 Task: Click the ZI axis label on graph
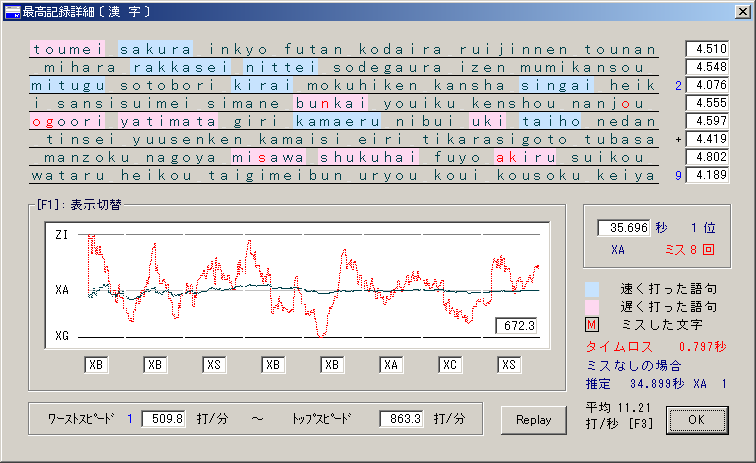pos(62,235)
